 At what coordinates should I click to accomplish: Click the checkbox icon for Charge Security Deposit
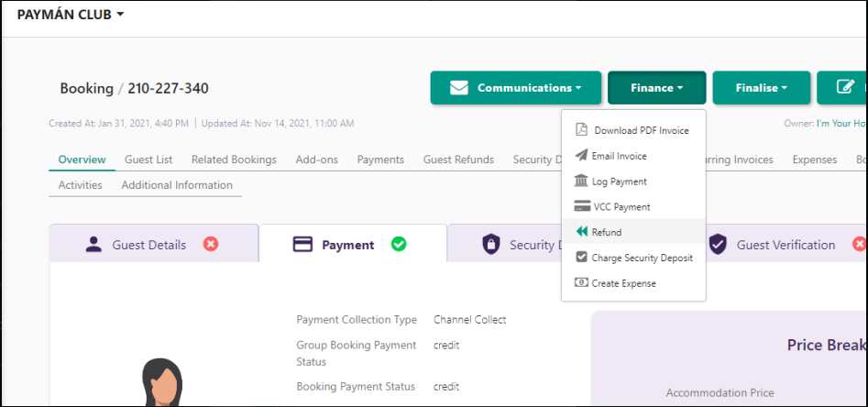point(581,258)
